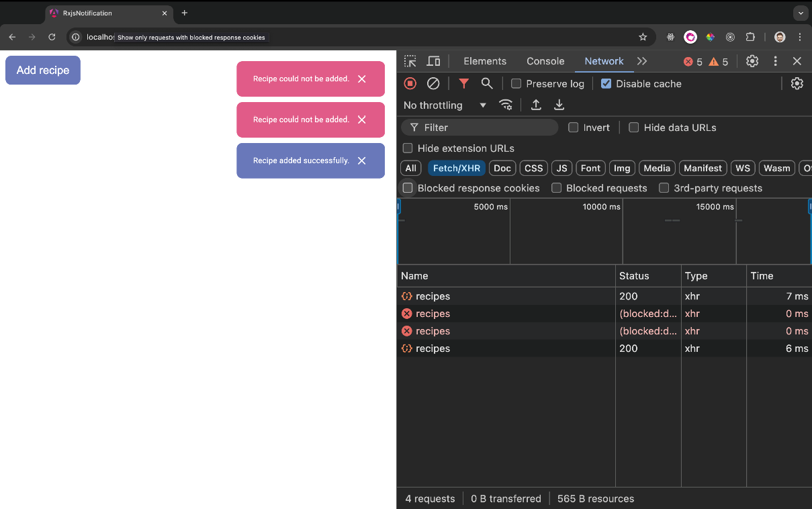The height and width of the screenshot is (509, 812).
Task: Enable Preserve log checkbox
Action: (x=516, y=83)
